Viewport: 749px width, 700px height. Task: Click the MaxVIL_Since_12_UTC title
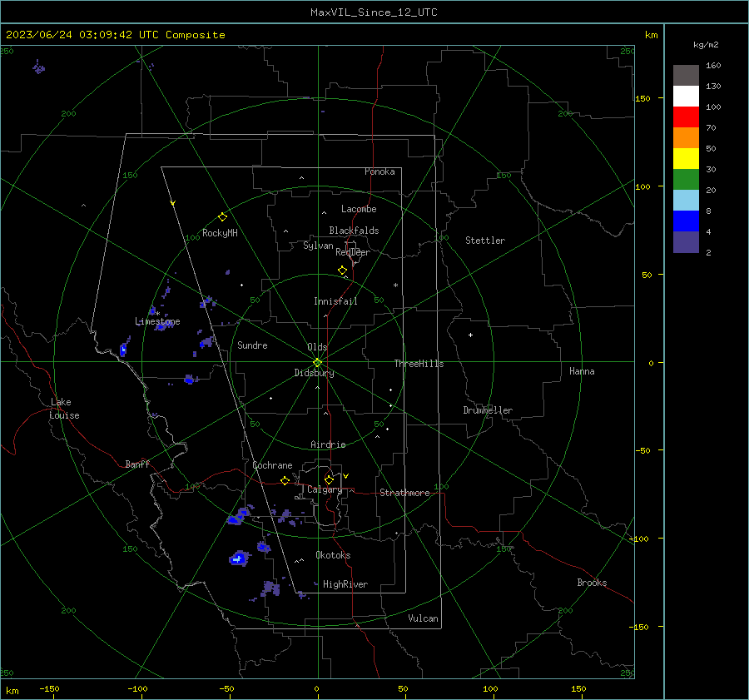tap(374, 12)
